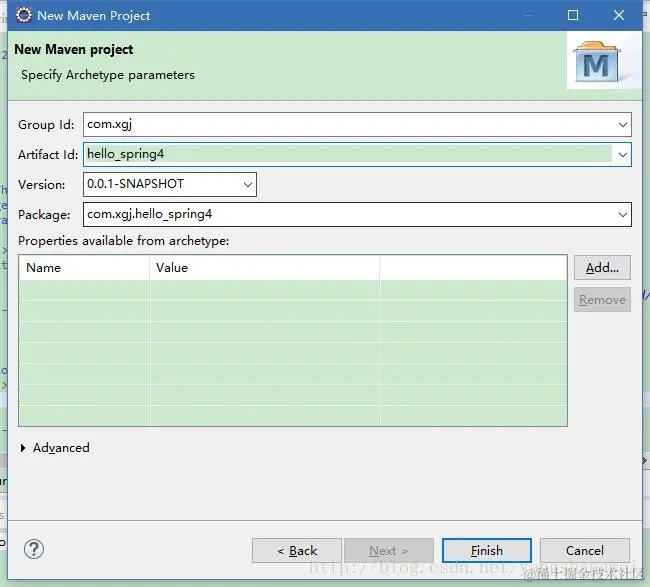Click the Remove button

point(602,299)
